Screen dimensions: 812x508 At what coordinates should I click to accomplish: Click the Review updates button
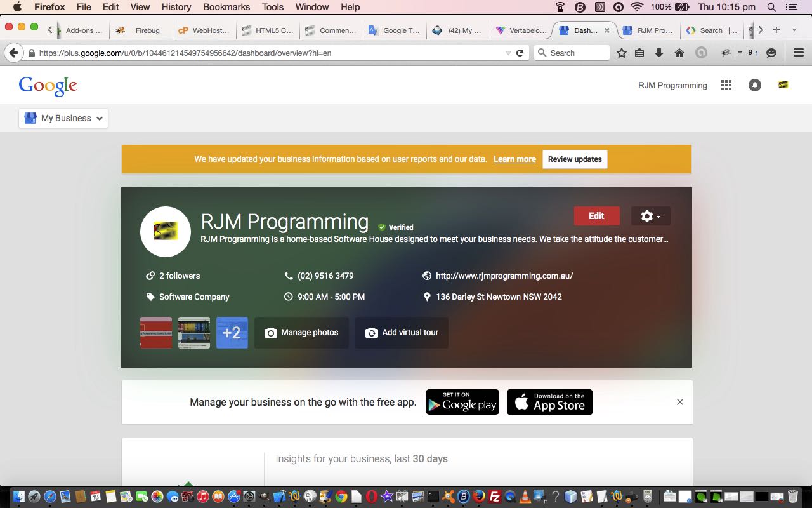click(x=575, y=159)
